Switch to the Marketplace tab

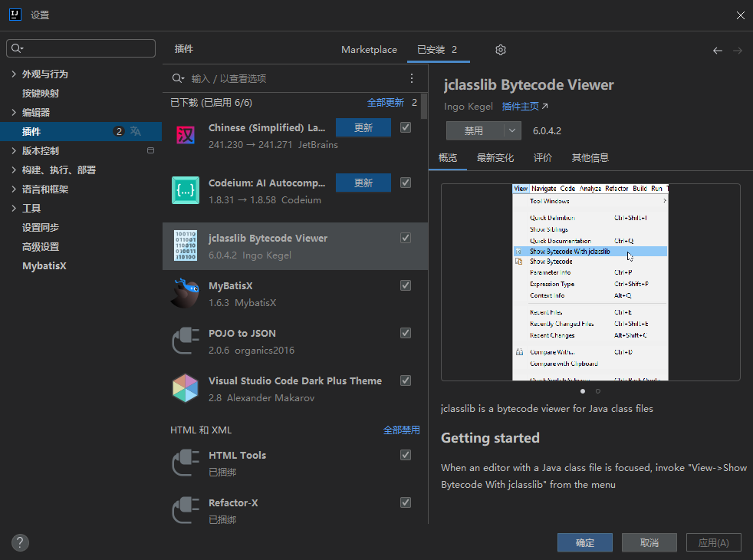(369, 49)
